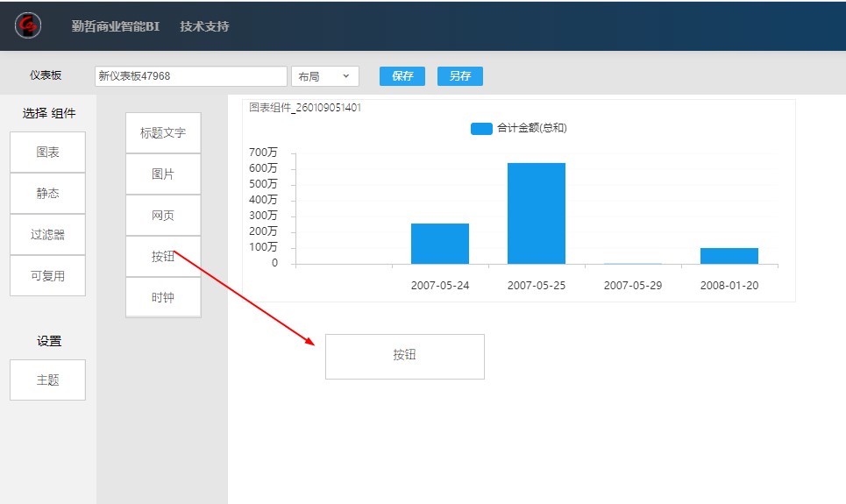Select the 静态 component category
846x504 pixels.
tap(47, 194)
